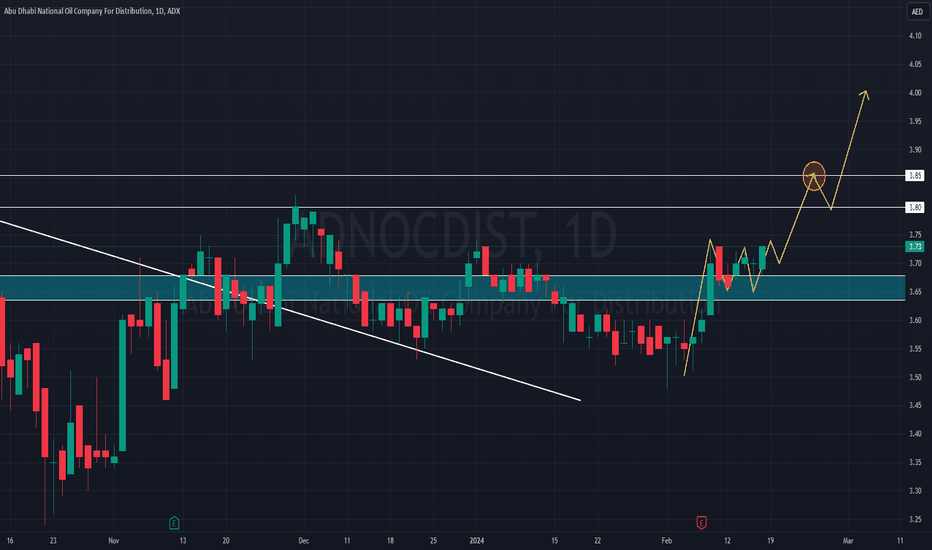Click the green earnings E marker

click(174, 523)
